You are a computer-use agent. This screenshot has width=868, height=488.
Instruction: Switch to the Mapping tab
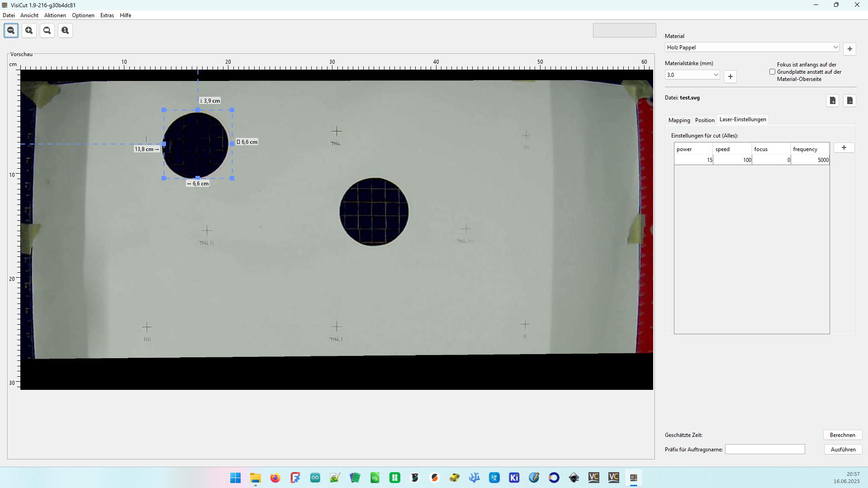coord(679,120)
